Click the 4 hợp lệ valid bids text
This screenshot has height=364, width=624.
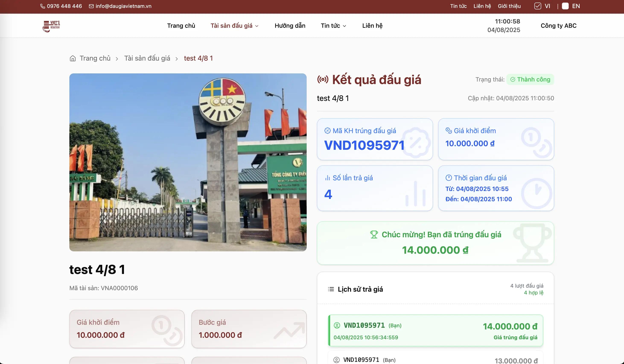point(534,293)
